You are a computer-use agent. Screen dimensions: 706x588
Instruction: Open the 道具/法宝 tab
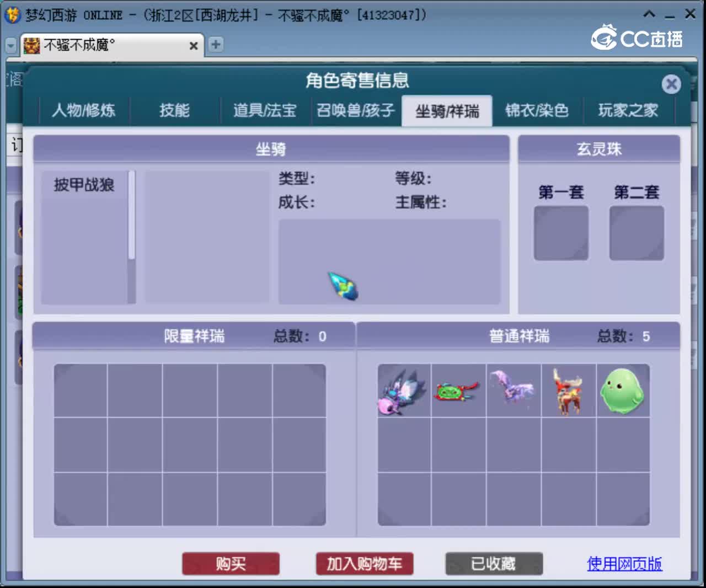coord(265,110)
